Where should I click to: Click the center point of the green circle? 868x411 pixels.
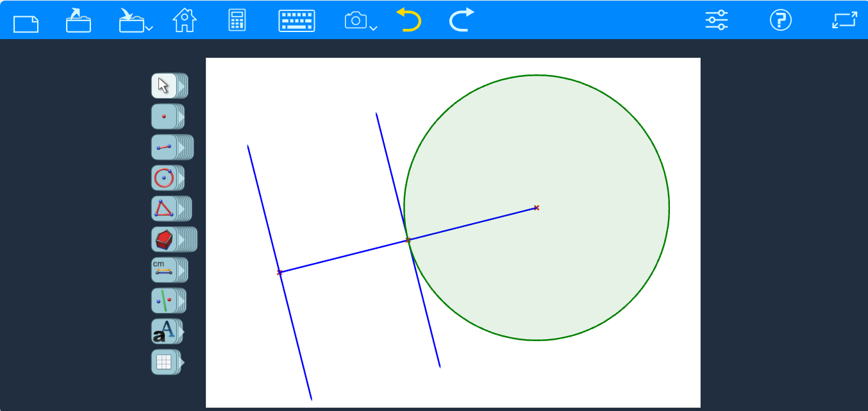click(537, 208)
